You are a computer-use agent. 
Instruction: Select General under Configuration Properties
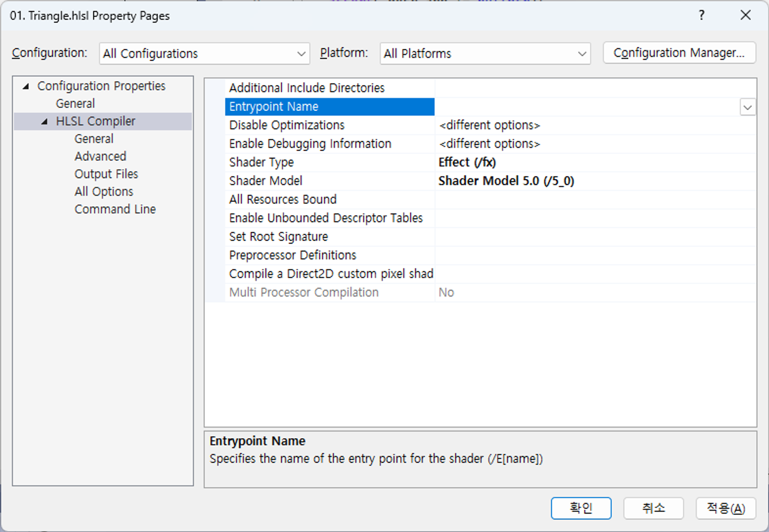point(75,104)
